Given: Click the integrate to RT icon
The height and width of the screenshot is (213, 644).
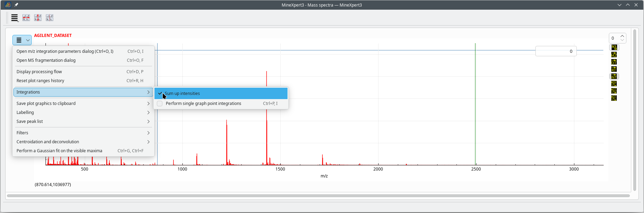Looking at the screenshot, I should point(614,69).
